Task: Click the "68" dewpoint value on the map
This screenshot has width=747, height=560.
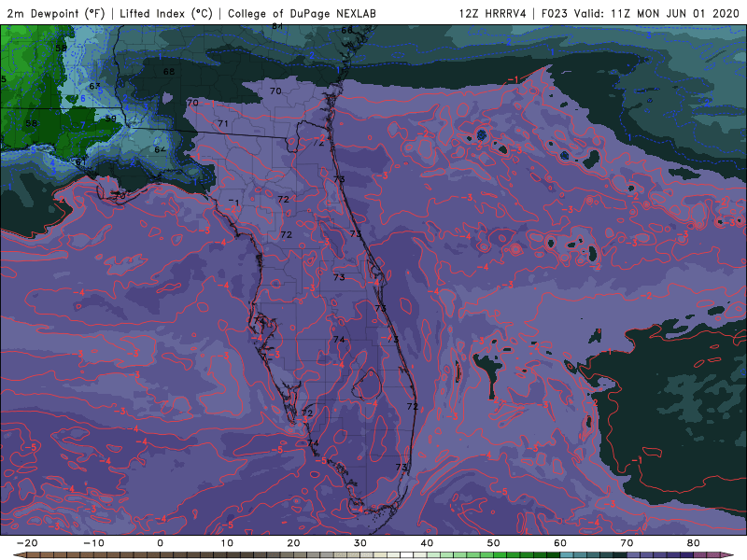Action: [x=169, y=72]
